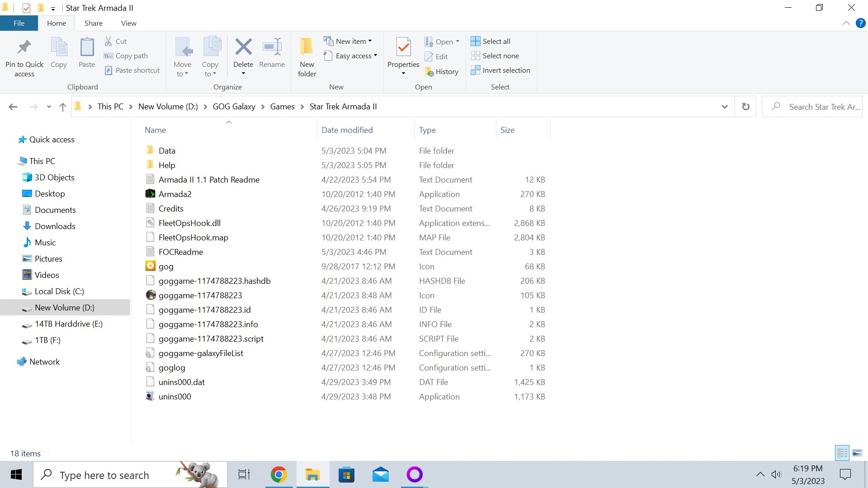Click Select none
Screen dimensions: 868x488
[495, 56]
